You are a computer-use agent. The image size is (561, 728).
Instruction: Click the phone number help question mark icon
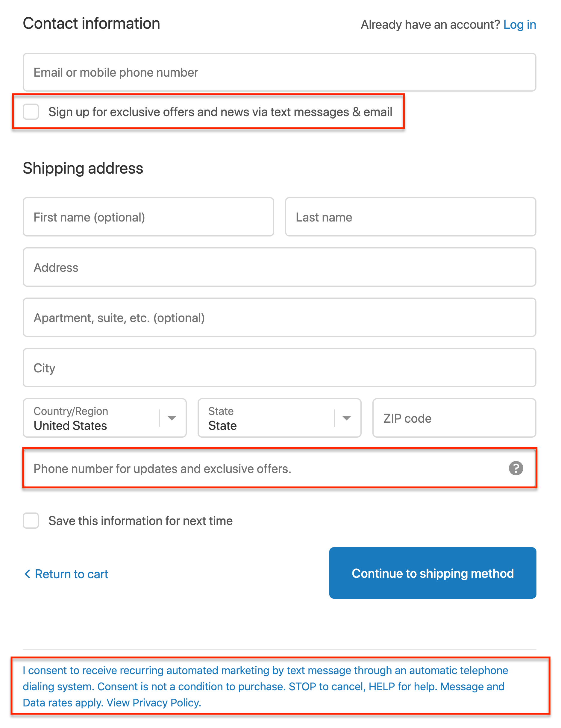point(516,468)
